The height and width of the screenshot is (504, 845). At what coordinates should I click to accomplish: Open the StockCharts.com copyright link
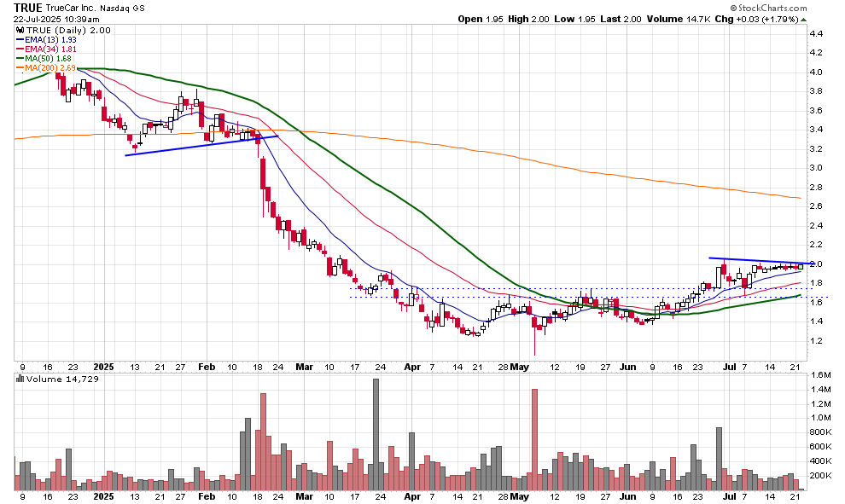[768, 8]
